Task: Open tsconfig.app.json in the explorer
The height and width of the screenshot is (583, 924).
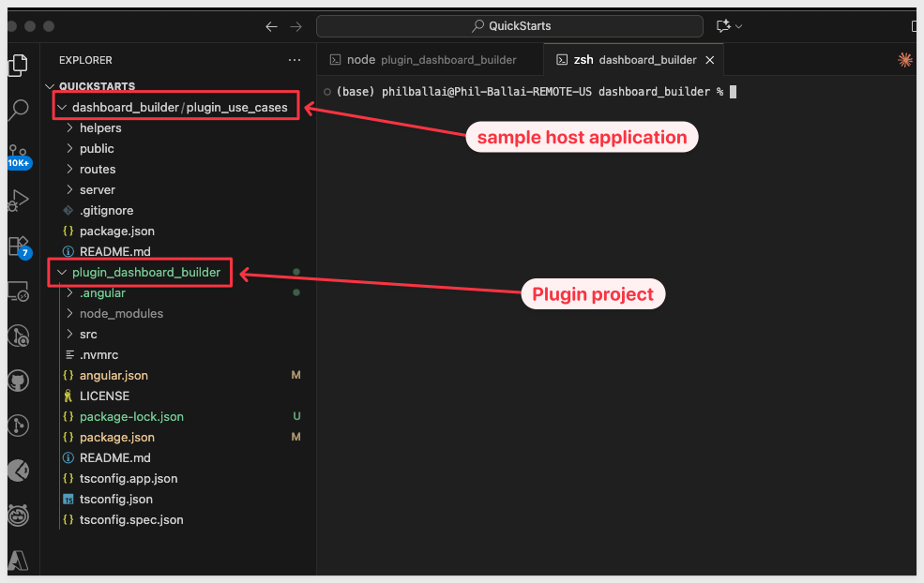Action: pyautogui.click(x=129, y=479)
